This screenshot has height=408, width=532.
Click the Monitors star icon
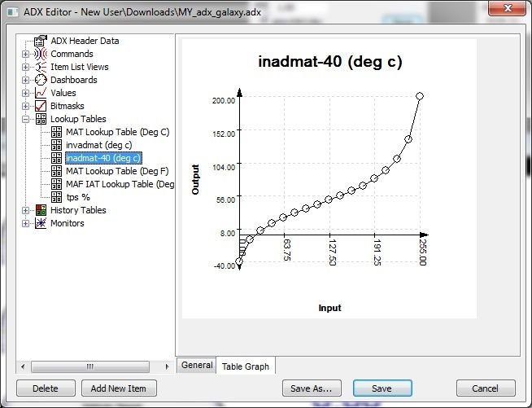point(41,223)
